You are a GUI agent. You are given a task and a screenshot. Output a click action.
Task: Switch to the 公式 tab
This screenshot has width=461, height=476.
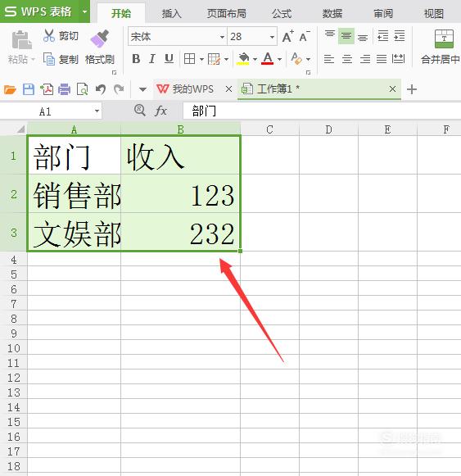click(282, 14)
